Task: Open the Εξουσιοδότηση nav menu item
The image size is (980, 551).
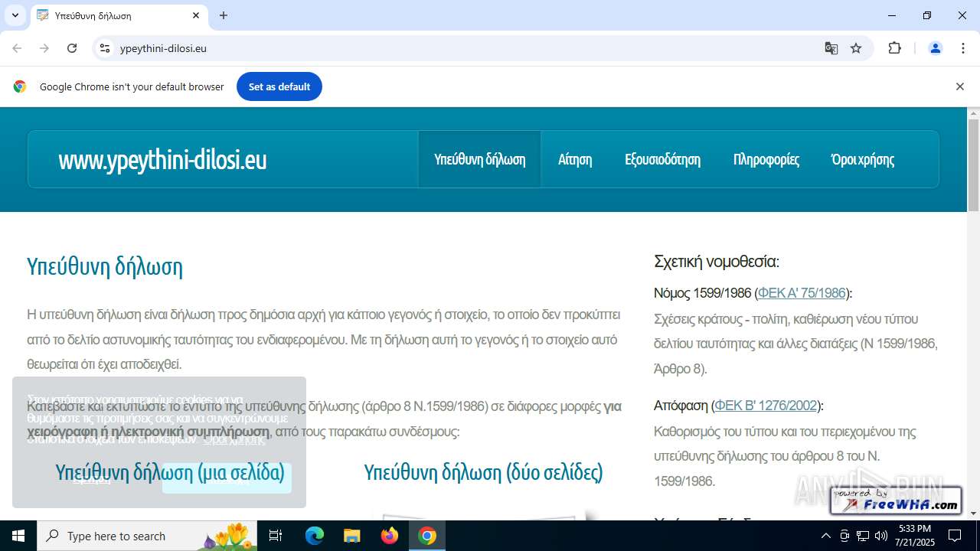Action: click(x=662, y=159)
